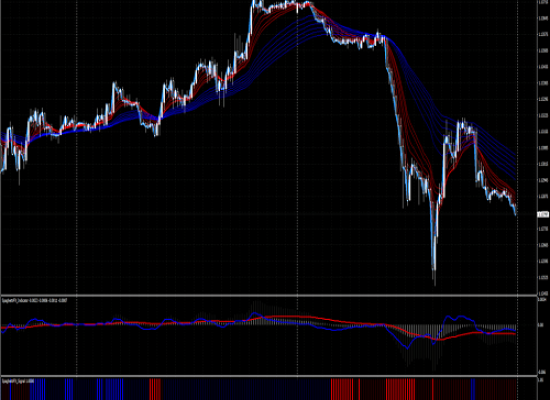This screenshot has height=400, width=550.
Task: Click the first vertical dotted period separator
Action: pyautogui.click(x=77, y=147)
